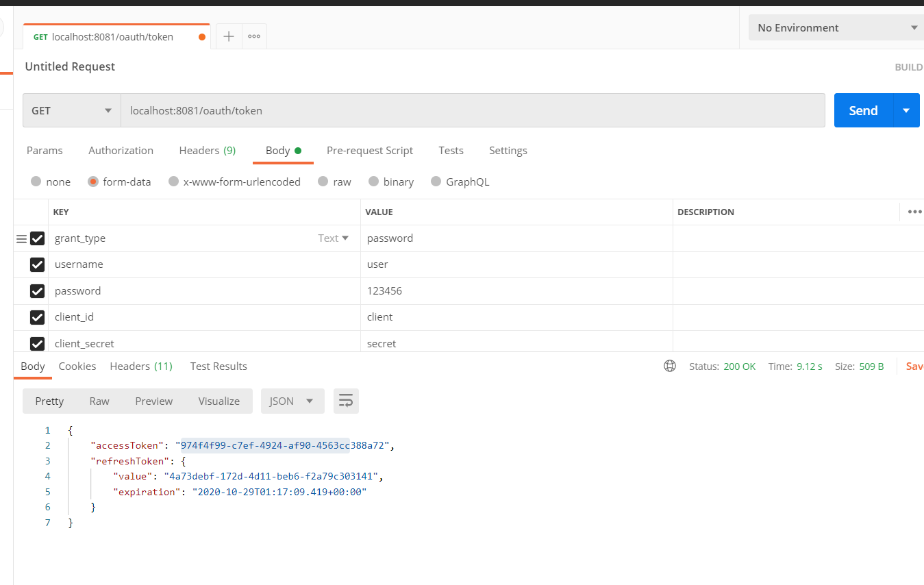Click the globe network icon near Status

670,366
